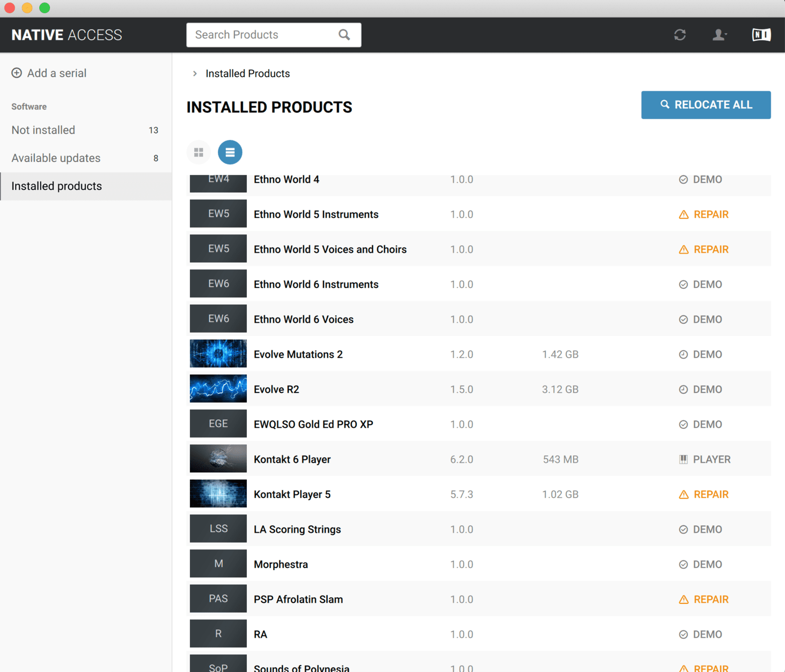Screen dimensions: 785x672
Task: Repair Kontakt Player 5
Action: (x=704, y=494)
